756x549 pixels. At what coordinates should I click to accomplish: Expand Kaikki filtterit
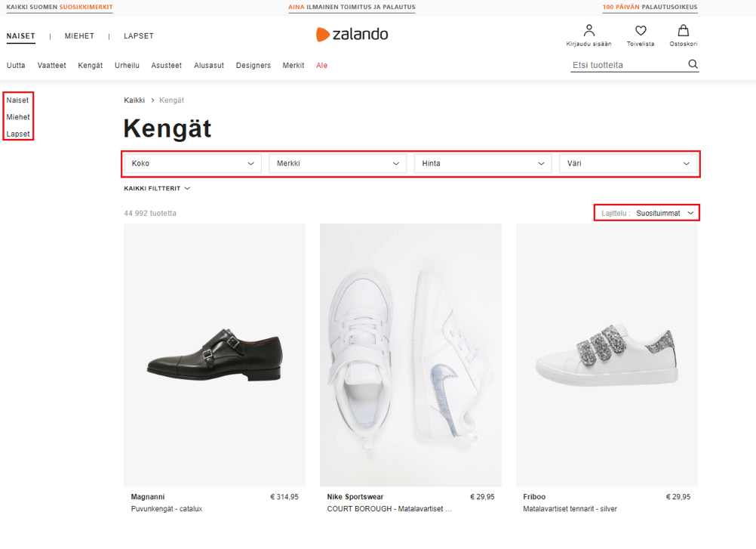(x=157, y=189)
